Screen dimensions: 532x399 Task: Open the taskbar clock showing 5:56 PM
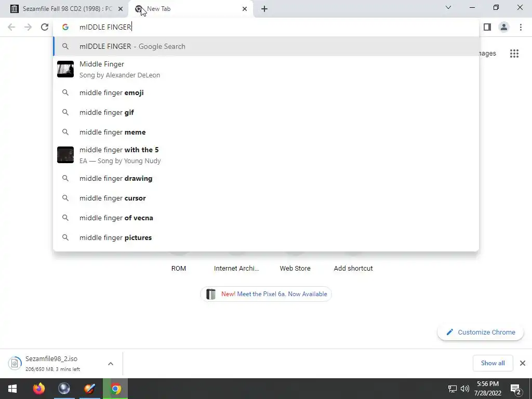click(487, 389)
